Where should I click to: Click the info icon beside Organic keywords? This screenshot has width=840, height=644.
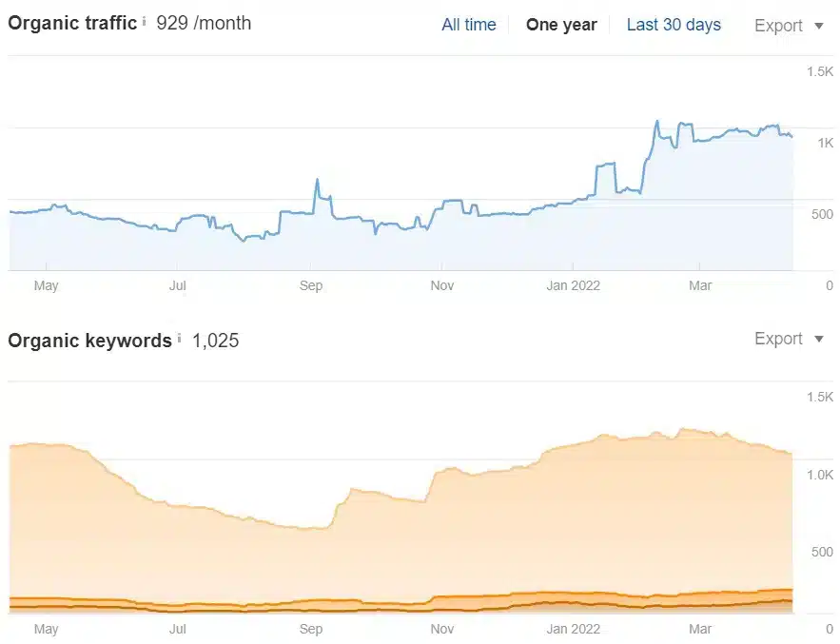pyautogui.click(x=179, y=338)
